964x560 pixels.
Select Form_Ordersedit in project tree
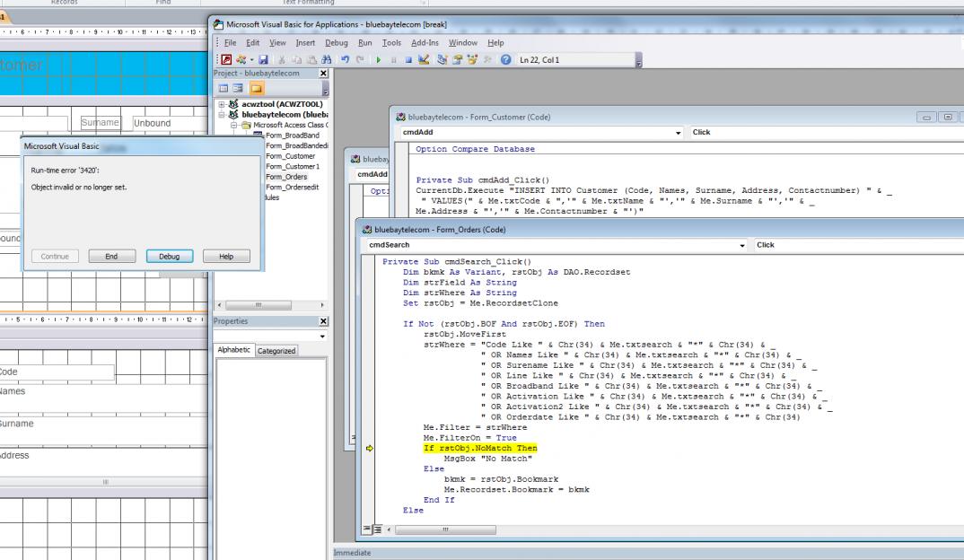point(292,188)
